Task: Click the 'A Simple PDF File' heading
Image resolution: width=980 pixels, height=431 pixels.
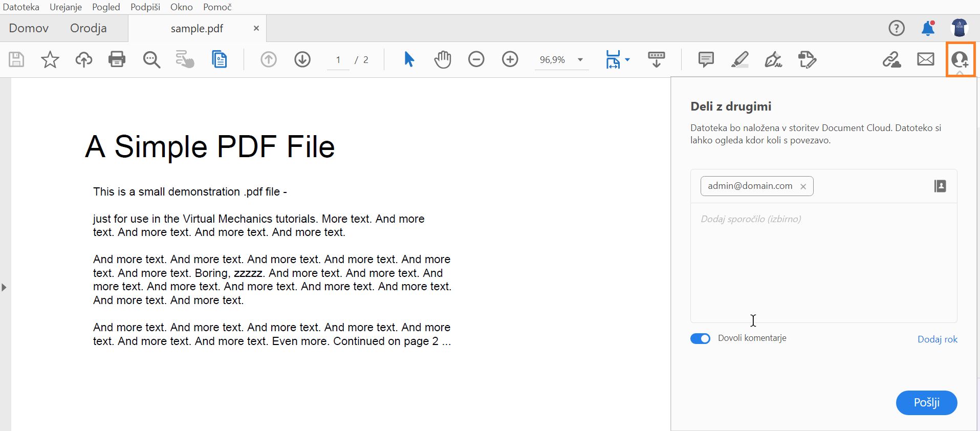Action: (x=210, y=147)
